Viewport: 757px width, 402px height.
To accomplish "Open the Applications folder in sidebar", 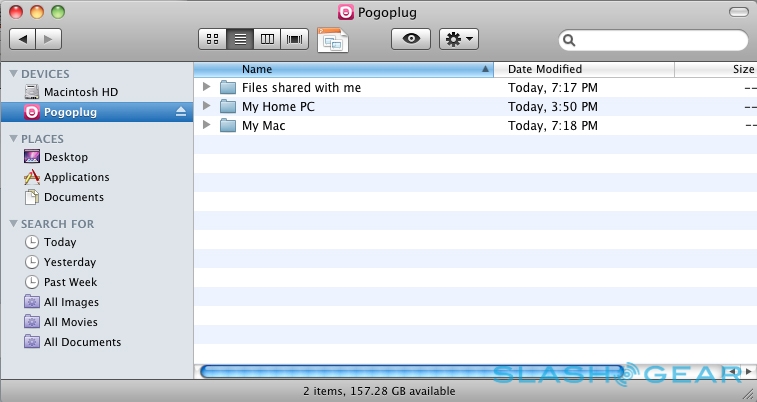I will pos(76,177).
